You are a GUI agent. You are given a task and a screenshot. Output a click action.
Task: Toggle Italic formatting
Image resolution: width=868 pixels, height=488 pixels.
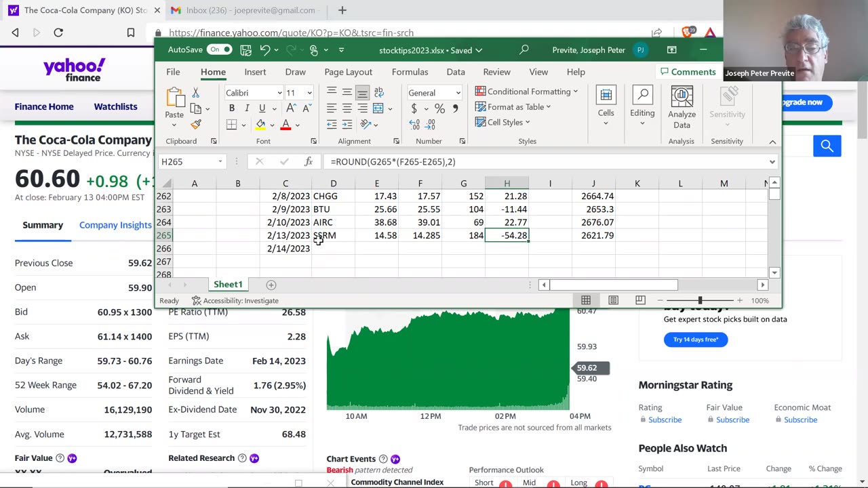tap(247, 108)
